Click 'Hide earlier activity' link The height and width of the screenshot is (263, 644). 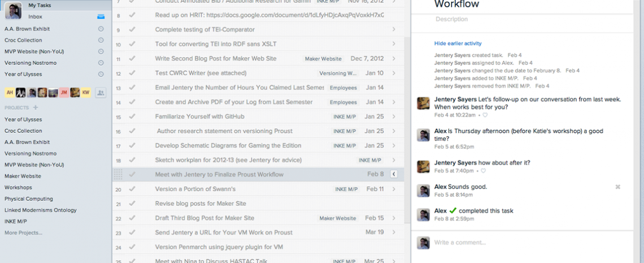[x=458, y=44]
